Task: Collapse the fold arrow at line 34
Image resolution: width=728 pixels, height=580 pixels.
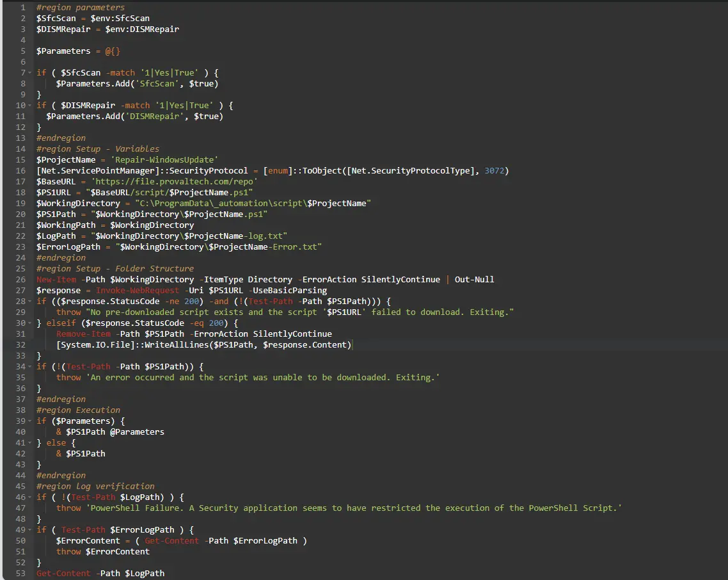Action: (29, 367)
